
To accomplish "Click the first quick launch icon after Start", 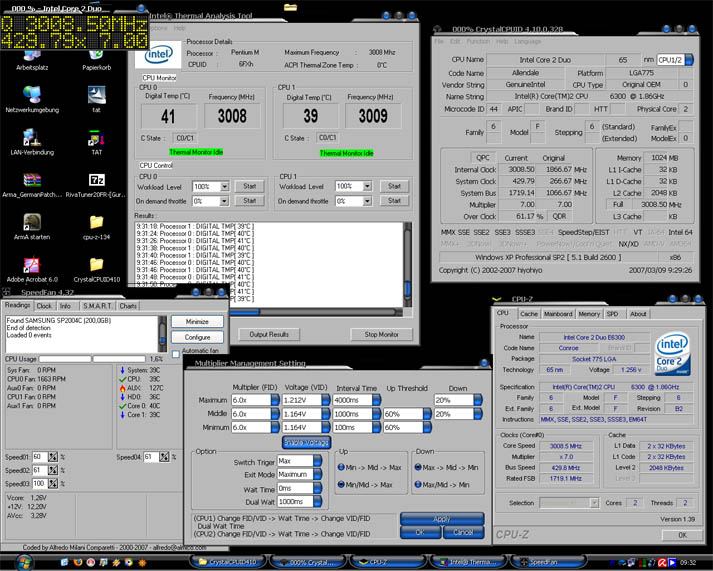I will pos(64,562).
